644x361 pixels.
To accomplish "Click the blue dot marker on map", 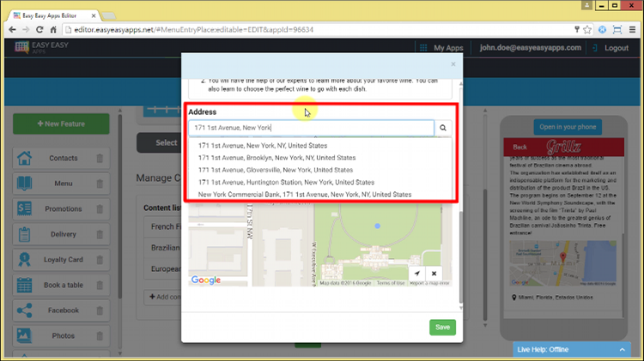I will pos(378,226).
